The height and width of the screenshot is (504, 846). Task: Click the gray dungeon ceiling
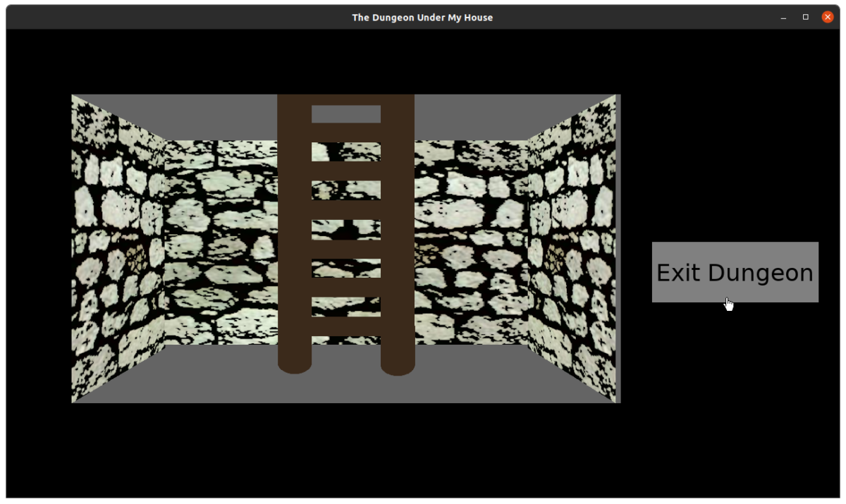coord(458,113)
